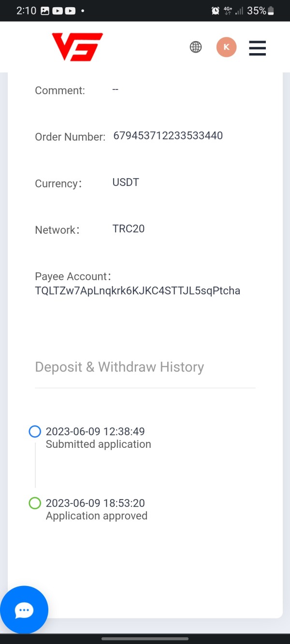The width and height of the screenshot is (290, 644).
Task: Click the Deposit & Withdraw History heading
Action: tap(119, 367)
